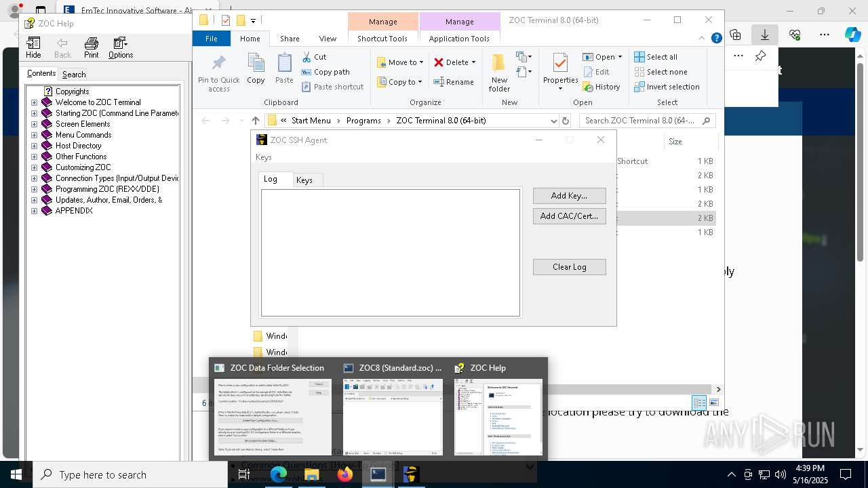
Task: Switch to the Keys tab in SSH Agent
Action: coord(304,180)
